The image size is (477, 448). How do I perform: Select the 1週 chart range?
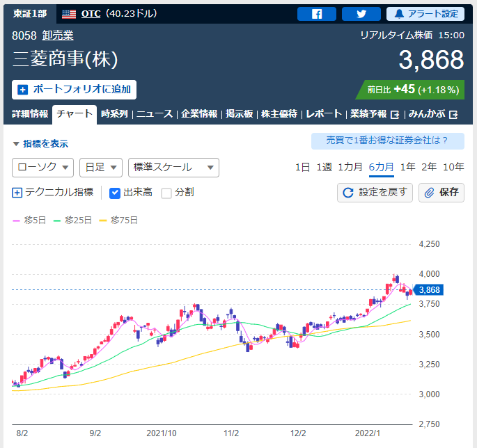(x=324, y=167)
